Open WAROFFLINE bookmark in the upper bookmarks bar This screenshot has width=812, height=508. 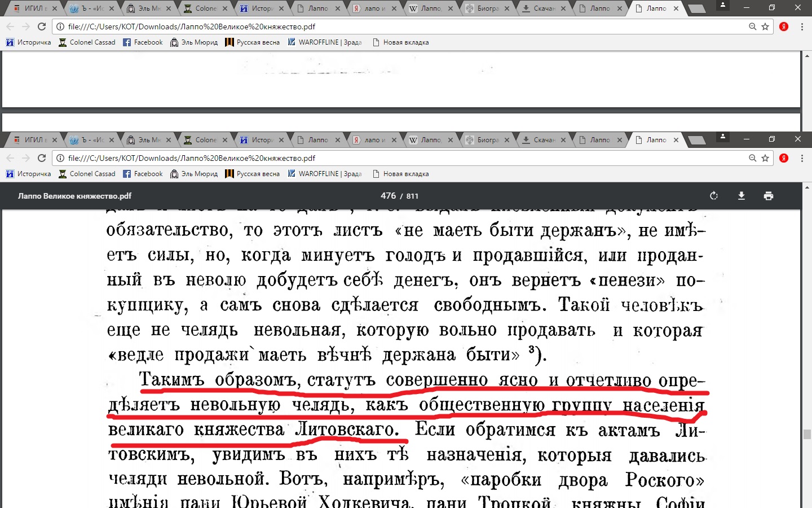pyautogui.click(x=325, y=42)
